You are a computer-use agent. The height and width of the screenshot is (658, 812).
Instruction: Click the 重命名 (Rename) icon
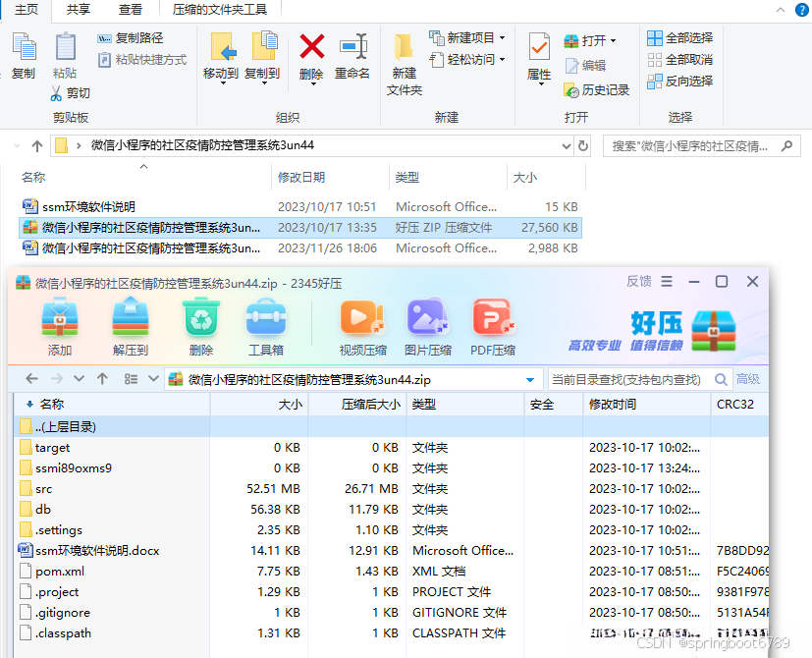click(353, 47)
